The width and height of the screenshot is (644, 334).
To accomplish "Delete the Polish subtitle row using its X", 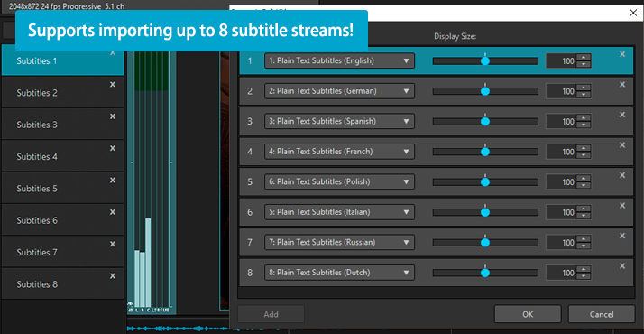I will coord(622,175).
